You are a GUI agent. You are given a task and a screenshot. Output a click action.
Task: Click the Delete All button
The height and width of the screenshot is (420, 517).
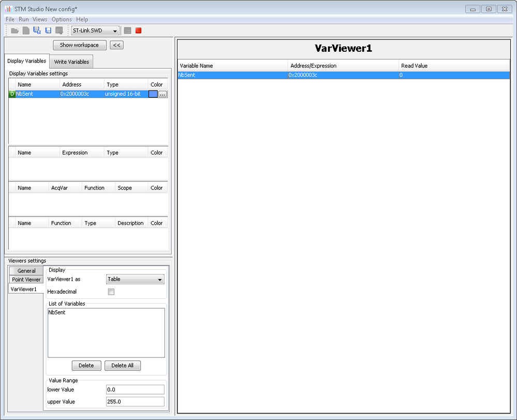(x=123, y=366)
